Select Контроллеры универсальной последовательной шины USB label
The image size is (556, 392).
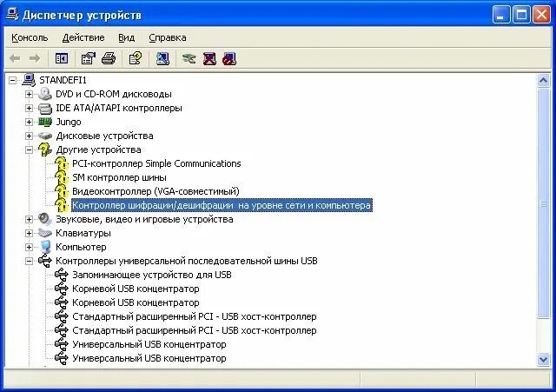pos(187,261)
